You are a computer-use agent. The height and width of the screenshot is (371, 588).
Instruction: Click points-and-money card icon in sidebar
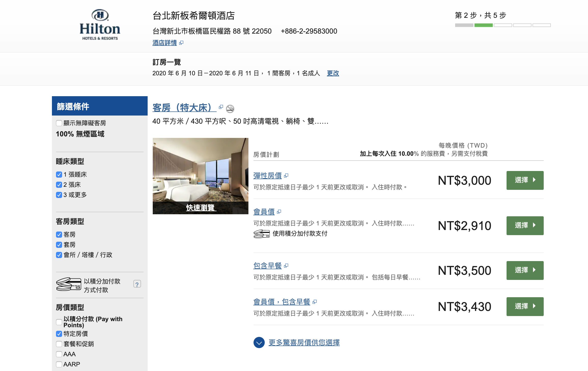[x=69, y=284]
